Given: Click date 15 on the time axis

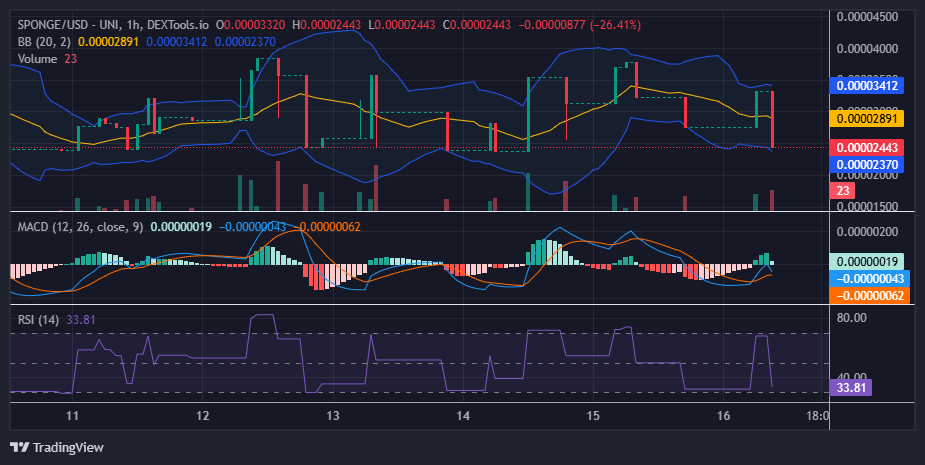Looking at the screenshot, I should click(593, 415).
